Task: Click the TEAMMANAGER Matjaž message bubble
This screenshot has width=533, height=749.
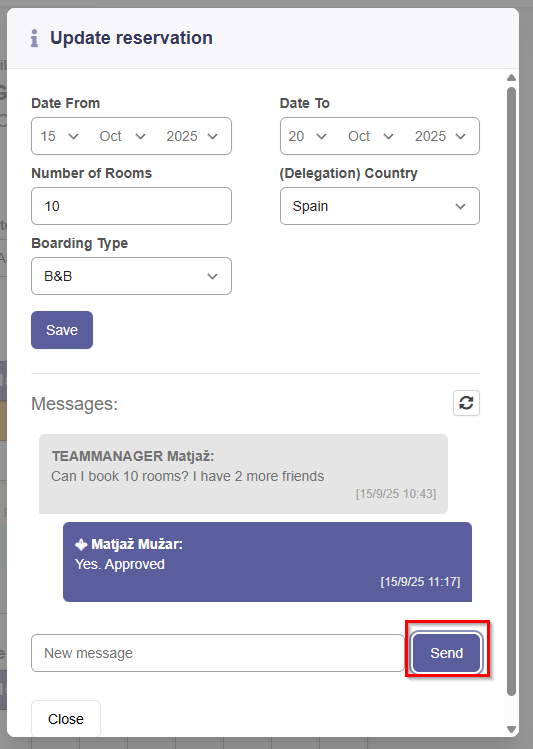Action: [244, 474]
